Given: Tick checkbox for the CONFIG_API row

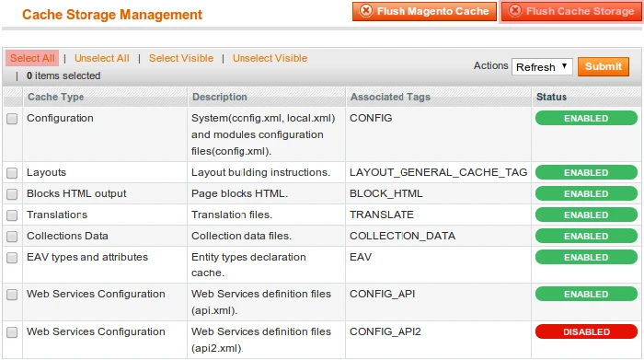Looking at the screenshot, I should (12, 295).
